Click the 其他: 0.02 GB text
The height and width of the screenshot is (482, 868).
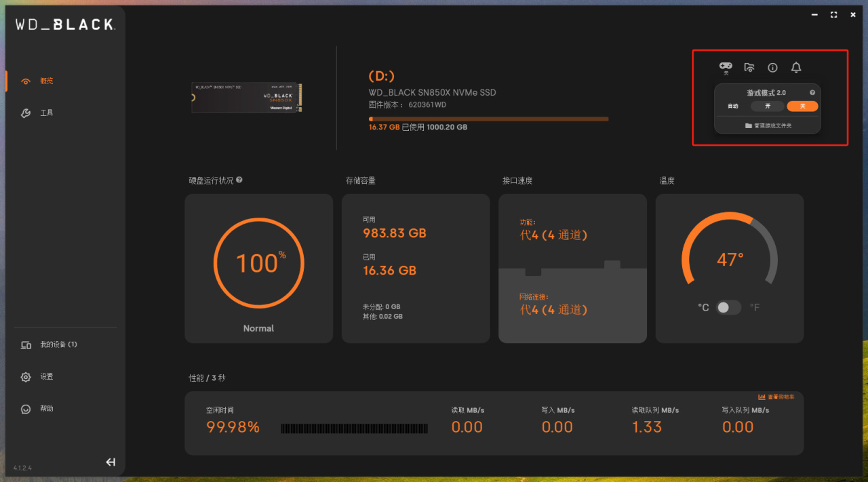coord(382,316)
